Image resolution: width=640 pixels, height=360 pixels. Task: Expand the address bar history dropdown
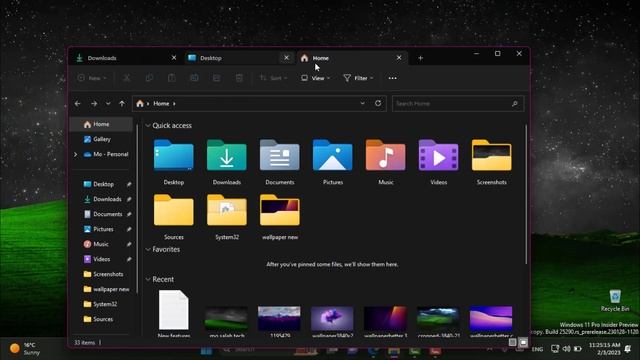coord(362,104)
